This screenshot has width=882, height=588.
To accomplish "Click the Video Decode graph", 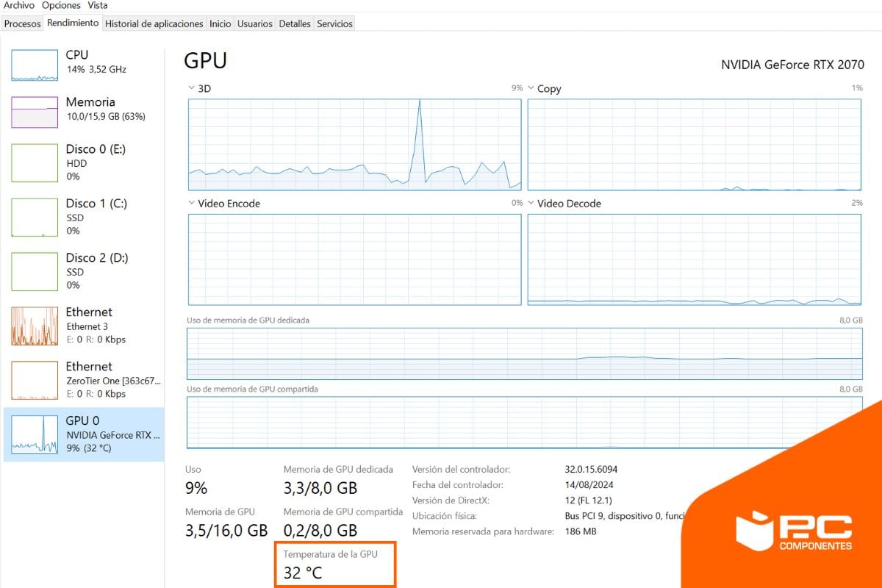I will (x=695, y=259).
